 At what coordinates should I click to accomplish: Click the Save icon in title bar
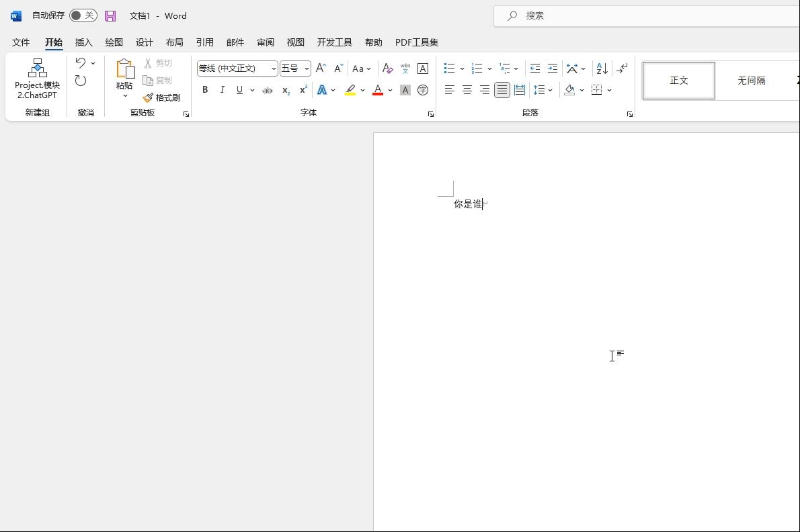tap(110, 15)
